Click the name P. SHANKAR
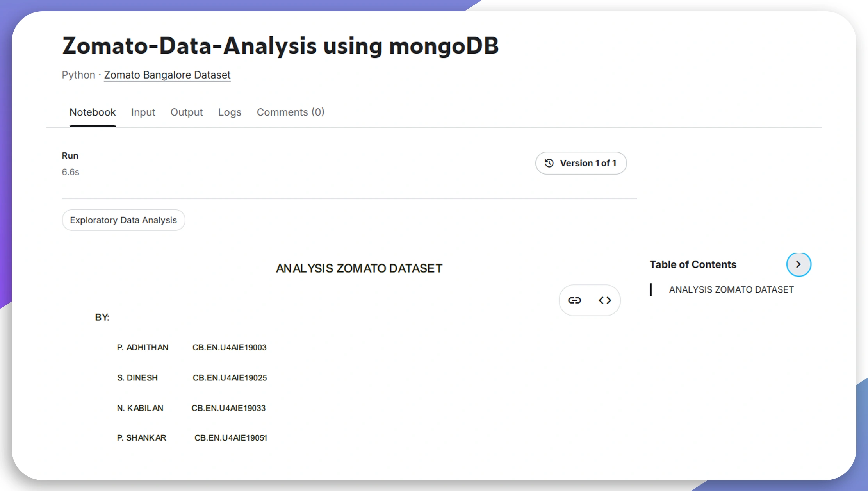The width and height of the screenshot is (868, 491). pos(142,438)
